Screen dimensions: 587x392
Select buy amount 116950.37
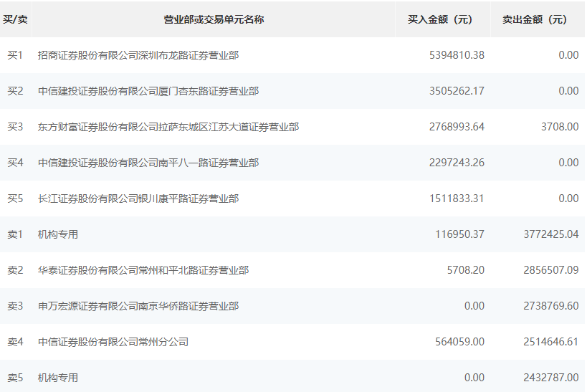tap(459, 234)
